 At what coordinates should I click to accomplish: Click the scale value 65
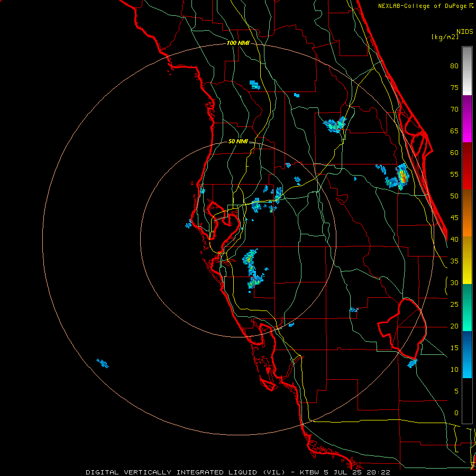point(454,131)
